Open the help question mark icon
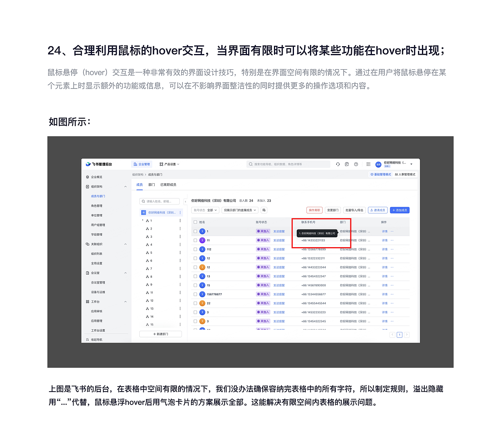Screen dimensions: 501x448 pos(356,164)
